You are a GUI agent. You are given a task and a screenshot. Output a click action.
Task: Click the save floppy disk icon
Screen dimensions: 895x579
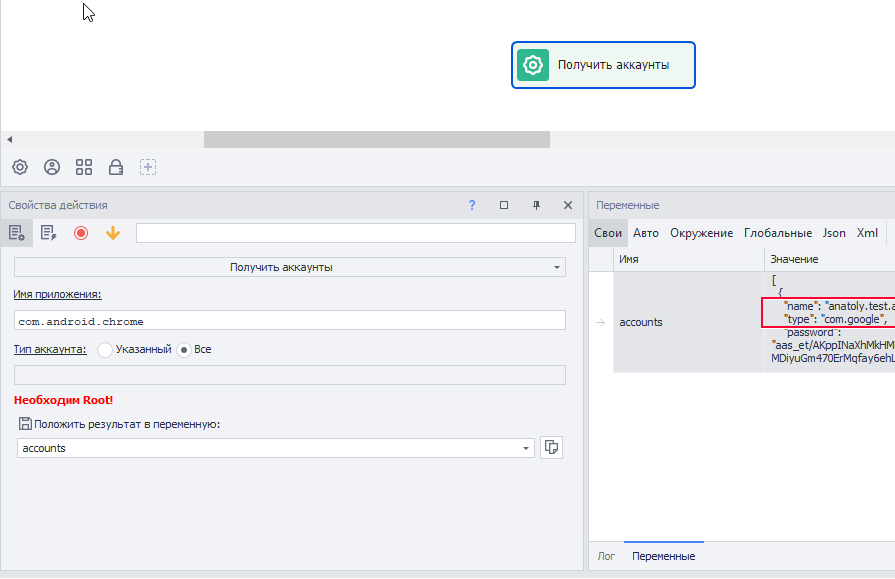pos(25,424)
